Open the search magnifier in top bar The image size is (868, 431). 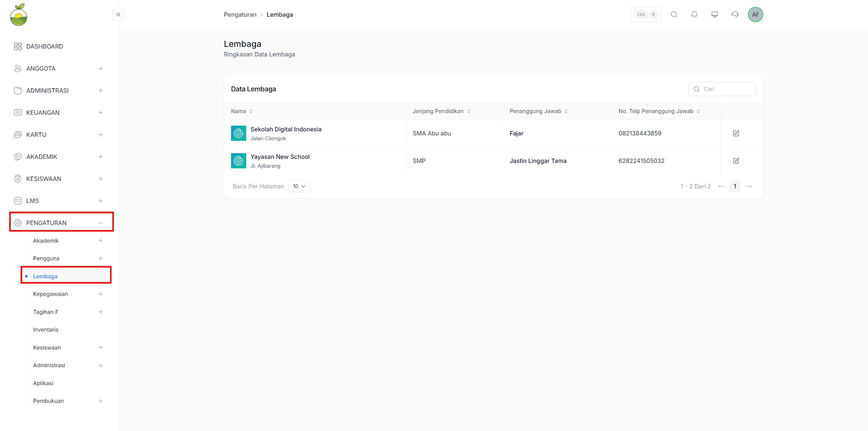674,14
